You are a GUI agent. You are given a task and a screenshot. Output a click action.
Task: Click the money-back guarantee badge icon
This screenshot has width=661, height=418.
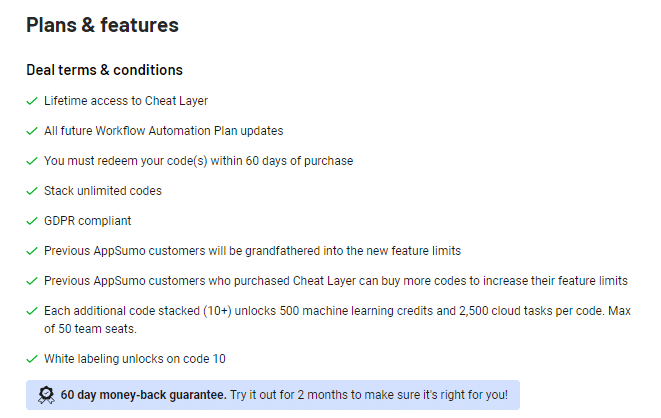click(x=46, y=395)
